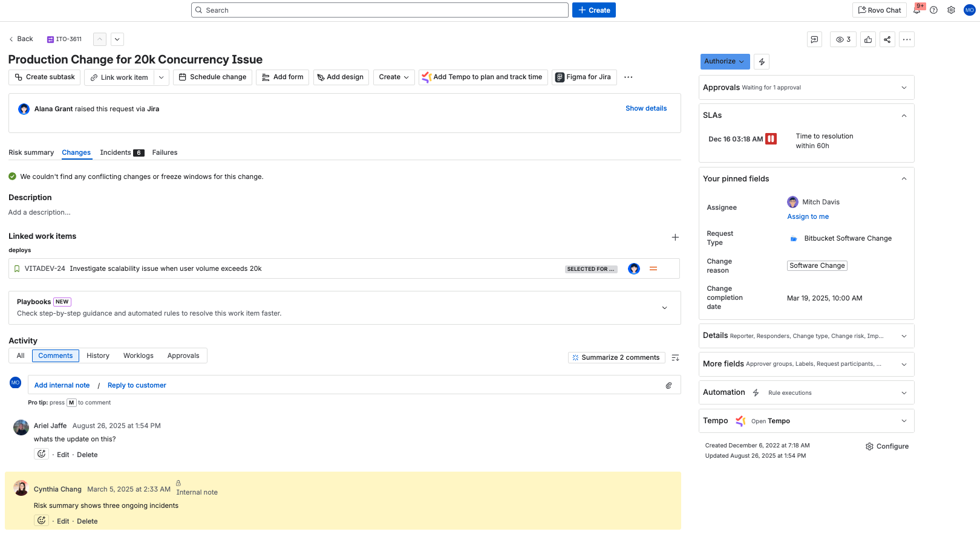980x546 pixels.
Task: Pause the SLA timer icon
Action: (x=771, y=138)
